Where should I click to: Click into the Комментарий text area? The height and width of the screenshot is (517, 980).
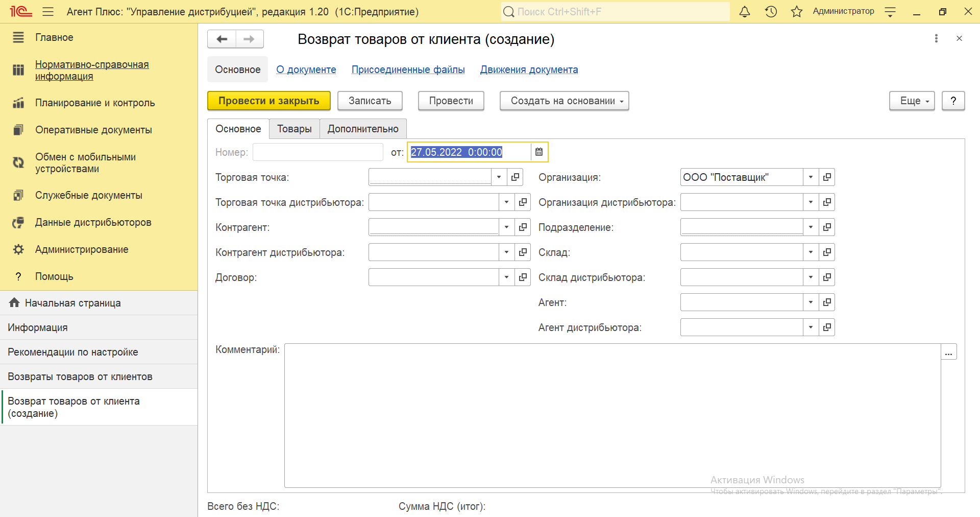pyautogui.click(x=612, y=415)
